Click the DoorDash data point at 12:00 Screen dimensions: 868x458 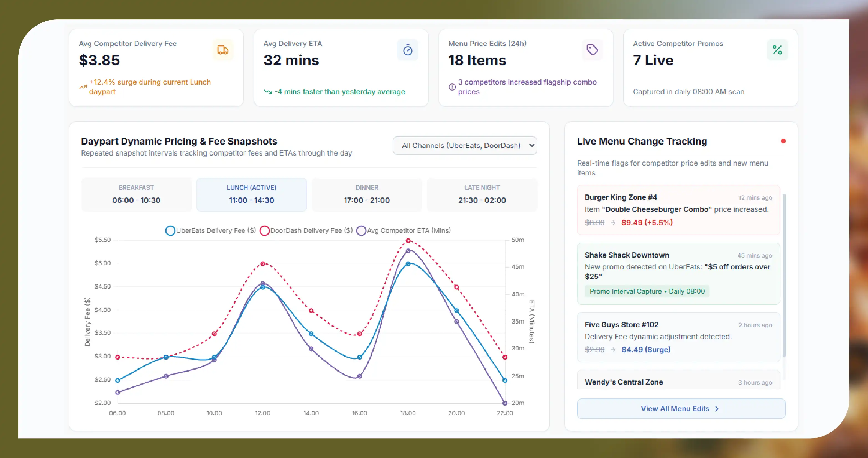pos(263,264)
